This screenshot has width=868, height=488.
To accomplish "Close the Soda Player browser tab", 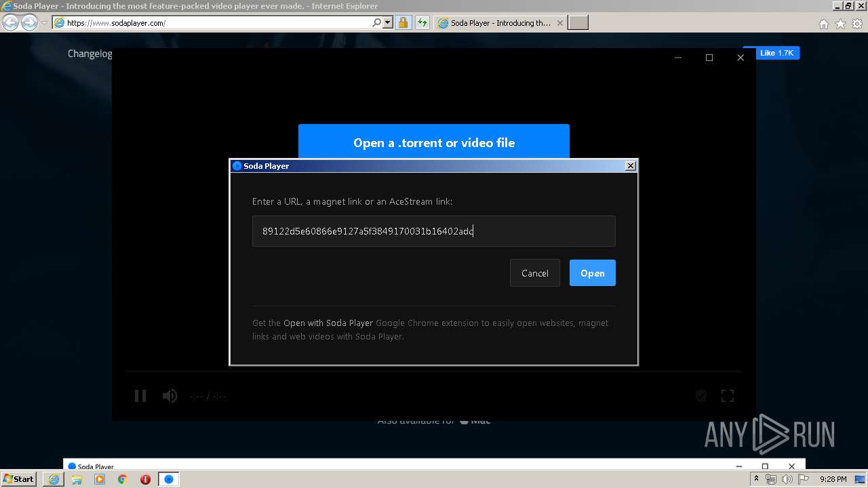I will tap(559, 23).
